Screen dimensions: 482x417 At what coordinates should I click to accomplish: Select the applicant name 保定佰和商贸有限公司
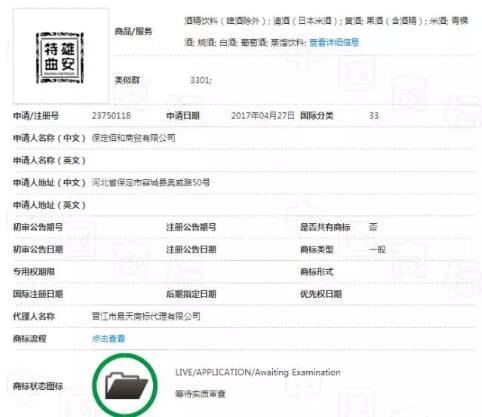click(134, 138)
